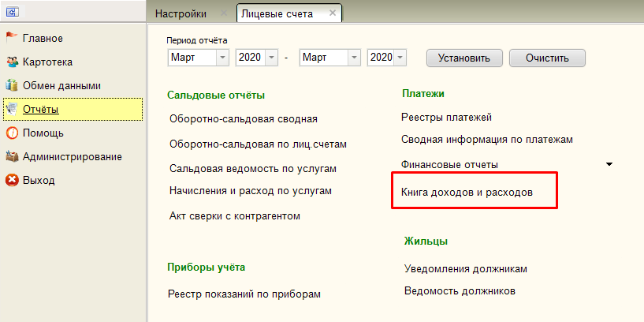Open the Обмен данными section
This screenshot has width=644, height=322.
61,86
